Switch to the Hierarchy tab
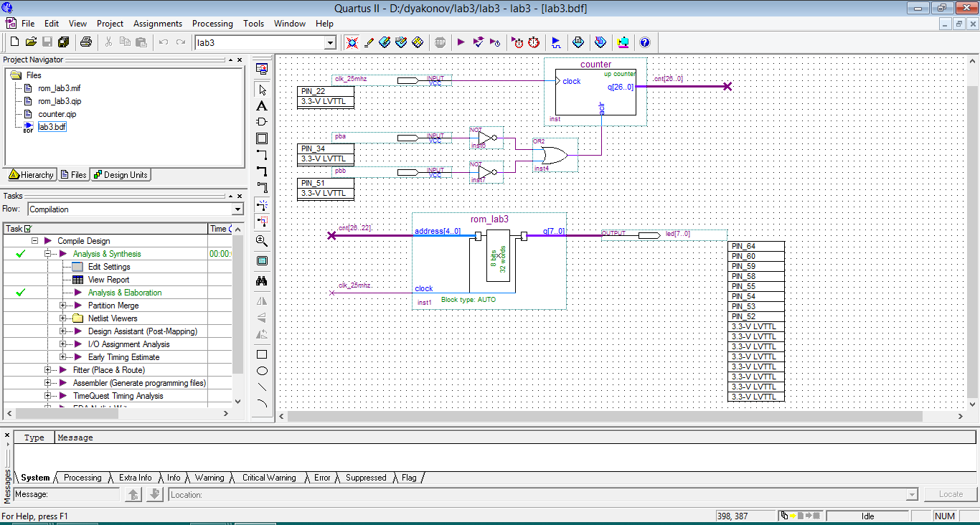 pos(31,175)
